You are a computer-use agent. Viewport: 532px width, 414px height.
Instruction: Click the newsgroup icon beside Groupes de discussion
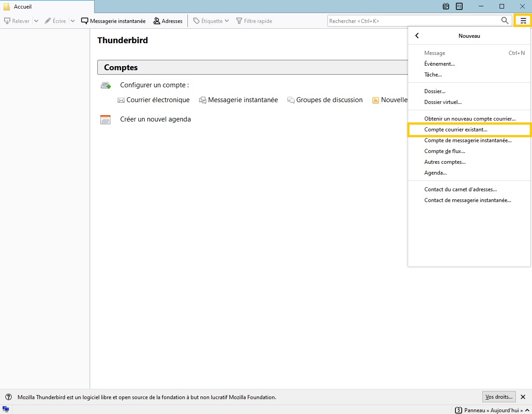(x=291, y=100)
